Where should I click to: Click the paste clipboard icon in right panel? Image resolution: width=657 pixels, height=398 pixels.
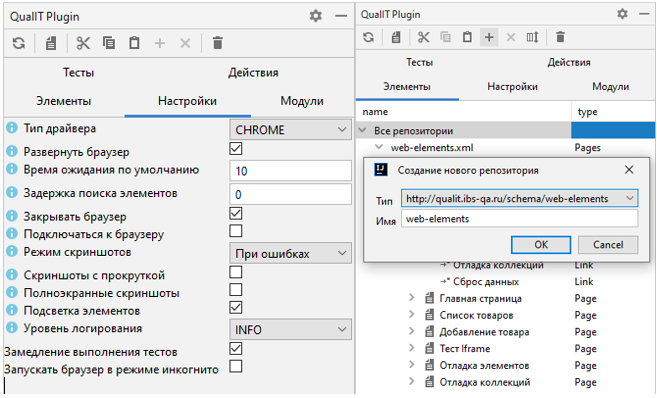point(467,37)
